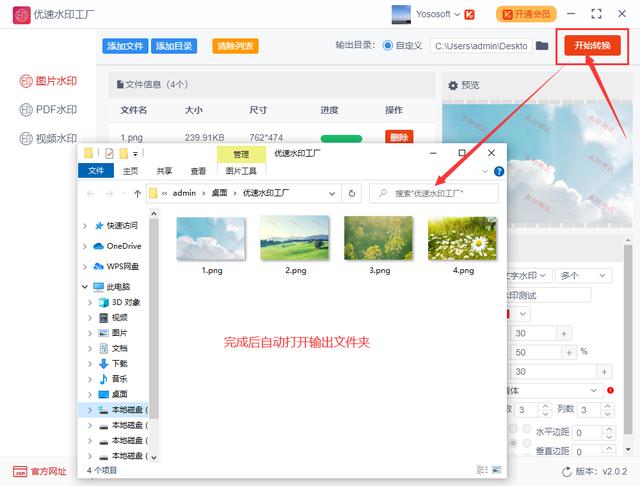
Task: Click the refresh icon next to 版本
Action: [567, 472]
